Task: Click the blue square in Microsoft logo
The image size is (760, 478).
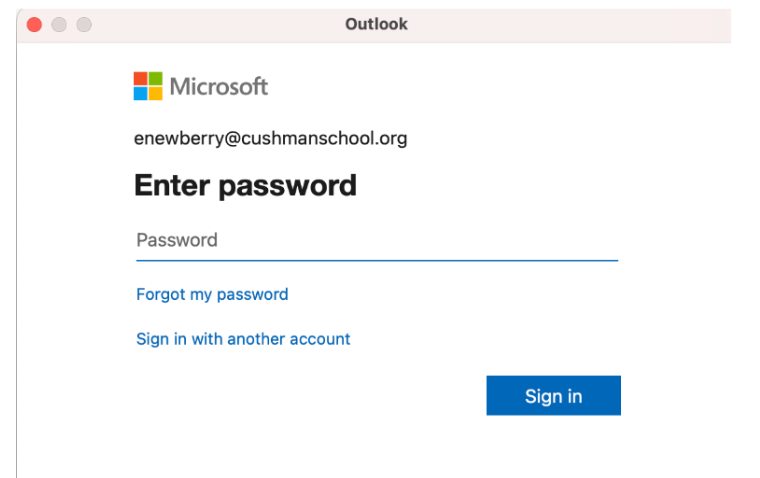Action: click(x=141, y=93)
